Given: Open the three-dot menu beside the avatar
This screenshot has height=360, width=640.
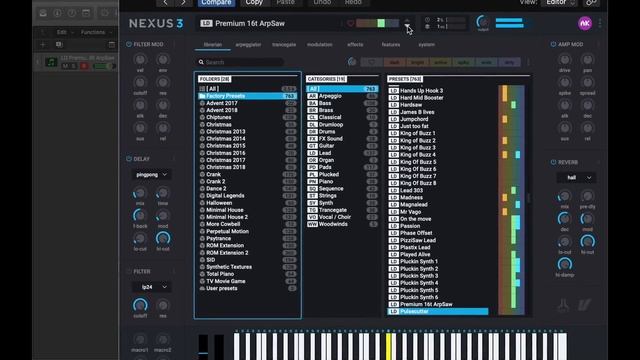Looking at the screenshot, I should [600, 23].
